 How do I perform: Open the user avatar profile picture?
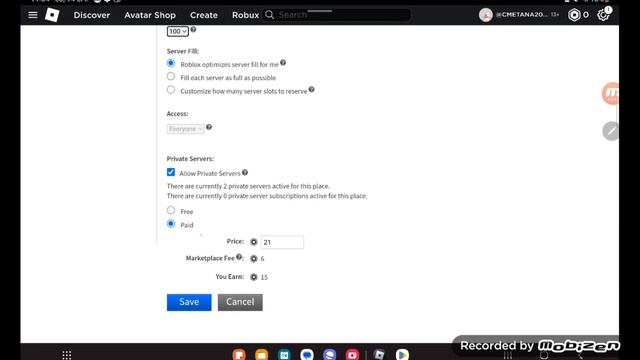(x=486, y=15)
